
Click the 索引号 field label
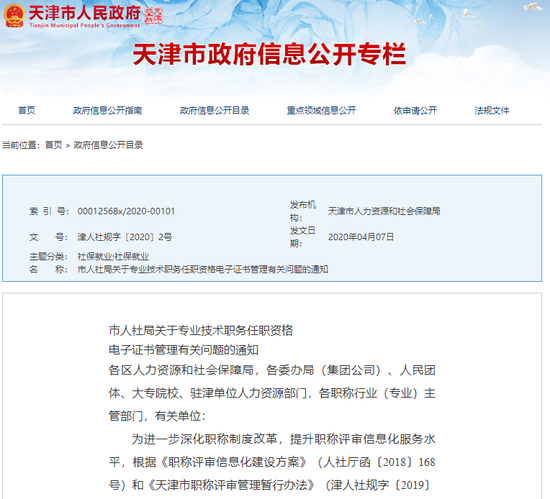point(48,211)
